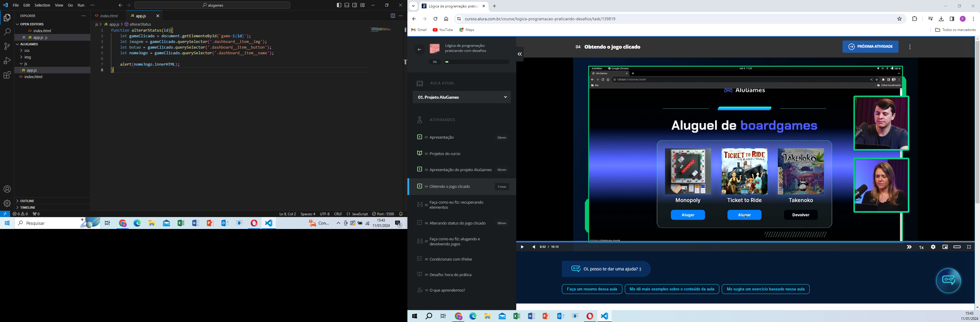This screenshot has width=980, height=322.
Task: Click the course progress bar showing 5%
Action: [477, 62]
